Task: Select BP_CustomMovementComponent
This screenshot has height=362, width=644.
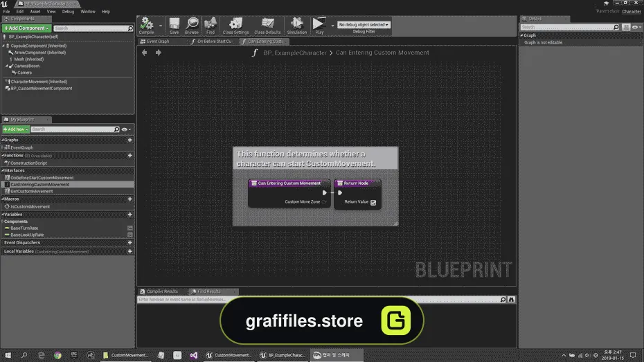Action: tap(42, 88)
